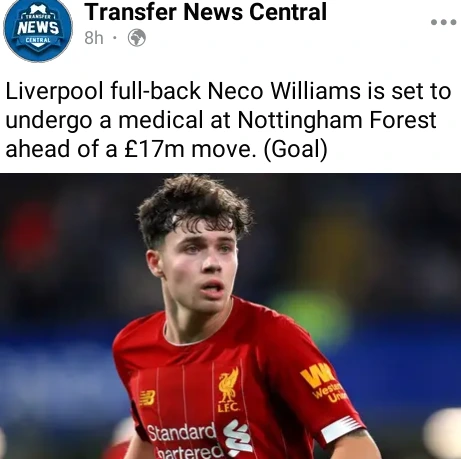
Task: Click the word Liverpool starting the post
Action: [54, 91]
